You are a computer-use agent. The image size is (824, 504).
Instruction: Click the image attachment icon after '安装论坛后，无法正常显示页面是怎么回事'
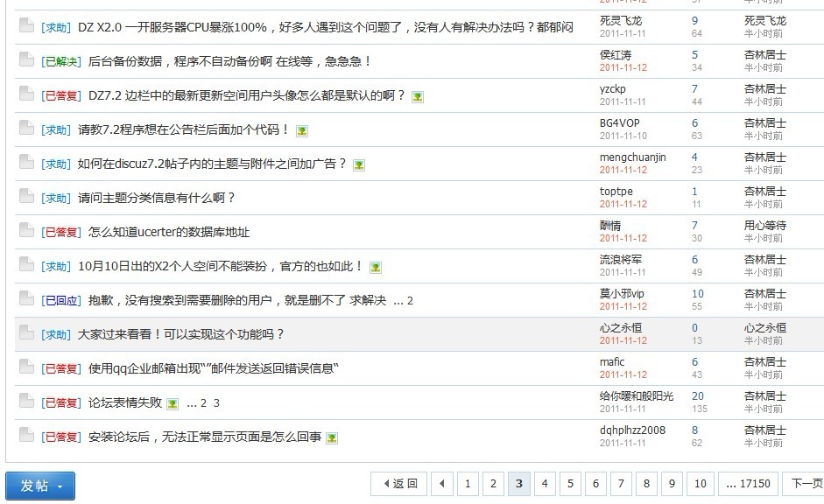332,437
